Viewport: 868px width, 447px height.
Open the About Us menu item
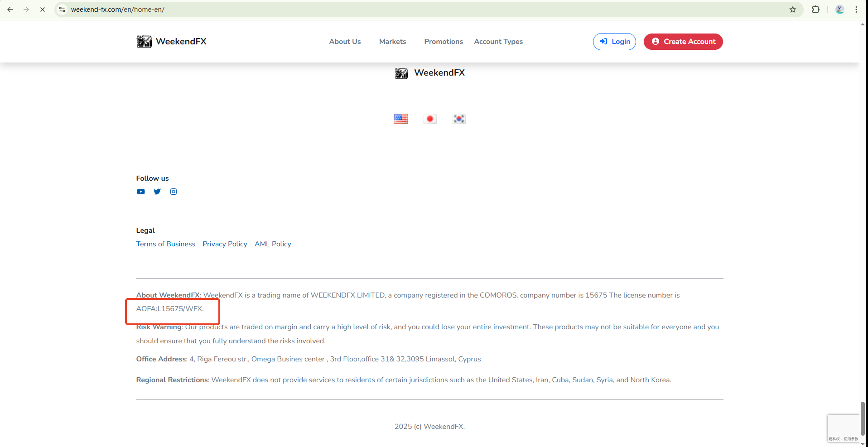click(x=345, y=42)
